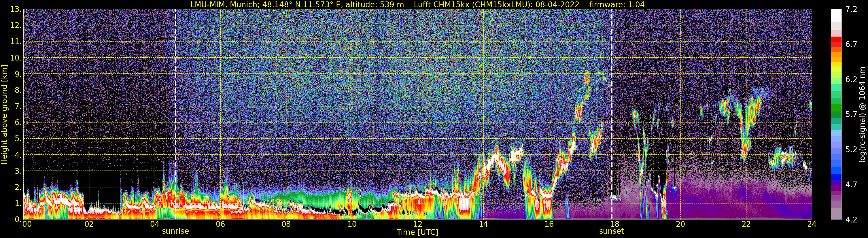Click the '02' time axis tick label
Image resolution: width=868 pixels, height=238 pixels.
[89, 224]
